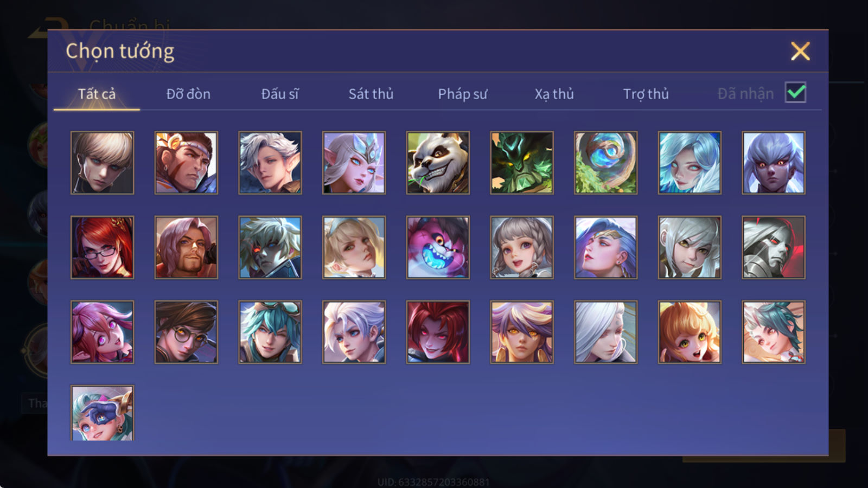Filter heroes by Xạ thủ
The image size is (868, 488).
[554, 94]
